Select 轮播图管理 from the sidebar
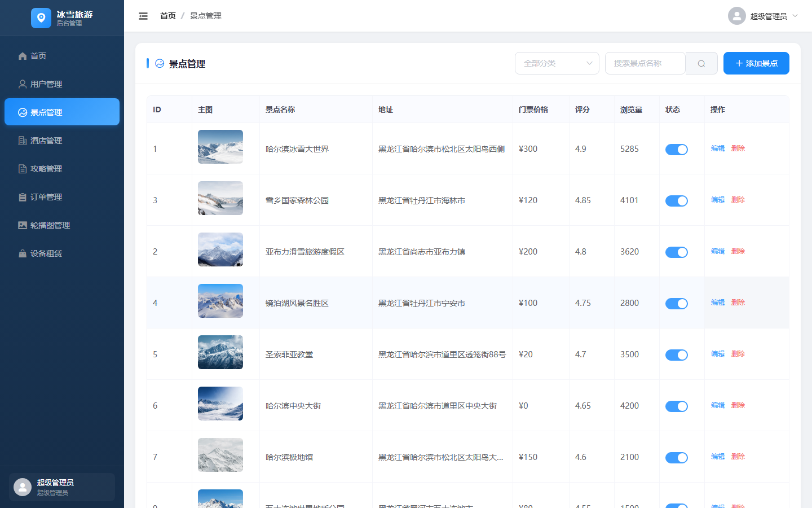 click(x=62, y=225)
